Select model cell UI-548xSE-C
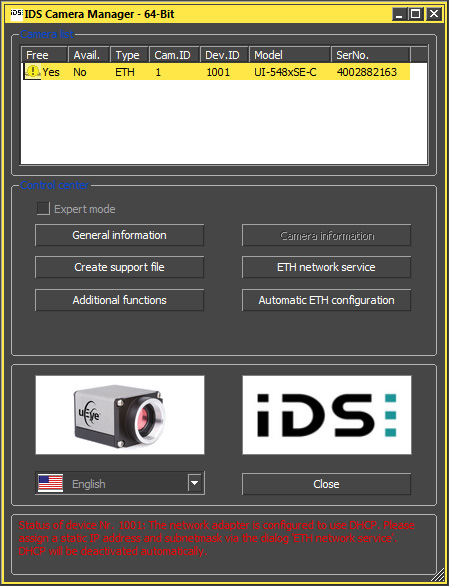449x586 pixels. [x=285, y=72]
